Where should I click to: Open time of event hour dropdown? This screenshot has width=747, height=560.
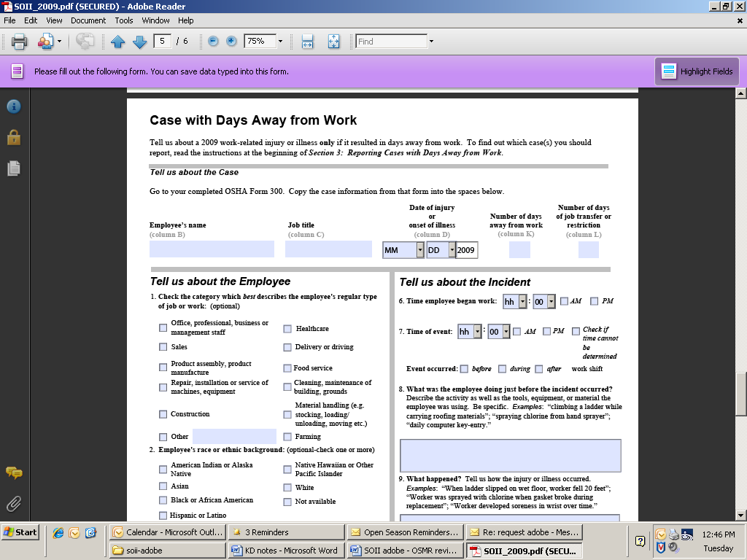478,332
